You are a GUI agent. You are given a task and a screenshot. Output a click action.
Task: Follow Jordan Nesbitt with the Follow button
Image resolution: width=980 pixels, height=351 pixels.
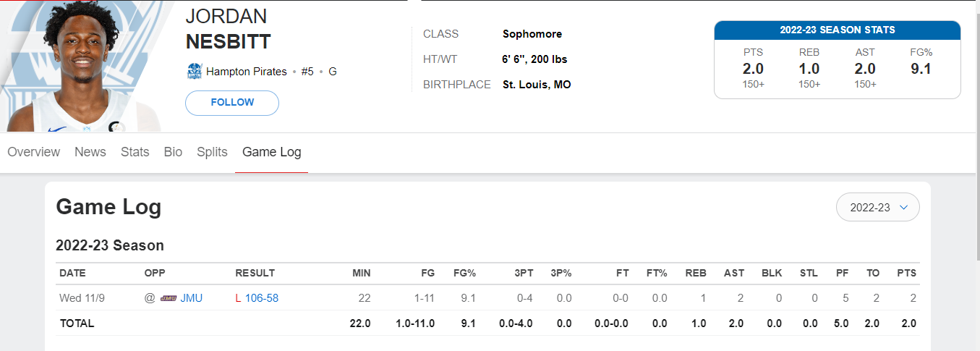click(232, 103)
